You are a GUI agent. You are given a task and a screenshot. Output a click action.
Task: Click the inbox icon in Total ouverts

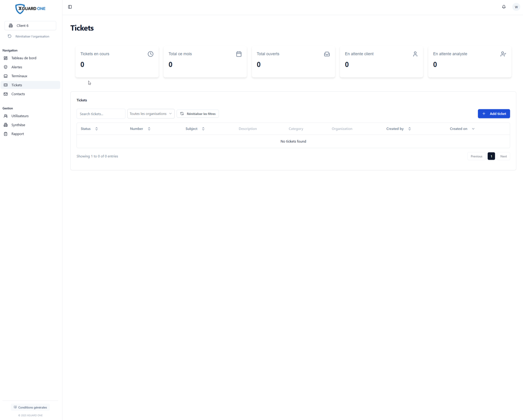click(x=327, y=54)
